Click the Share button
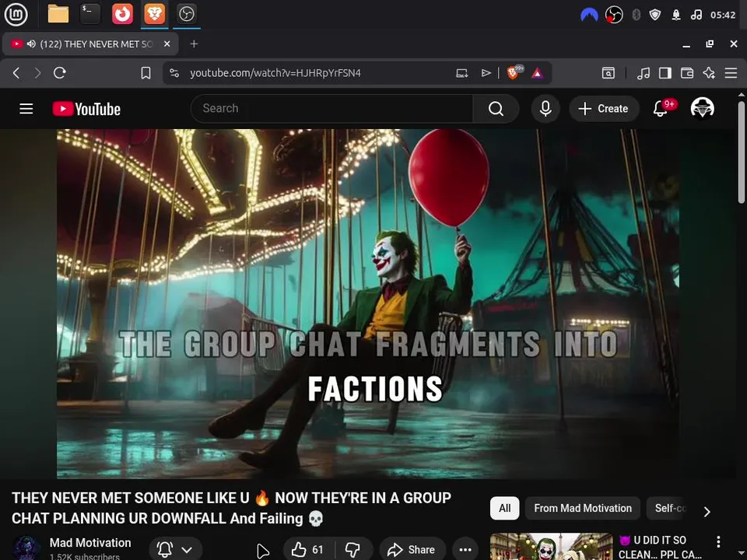Image resolution: width=747 pixels, height=560 pixels. pyautogui.click(x=412, y=550)
